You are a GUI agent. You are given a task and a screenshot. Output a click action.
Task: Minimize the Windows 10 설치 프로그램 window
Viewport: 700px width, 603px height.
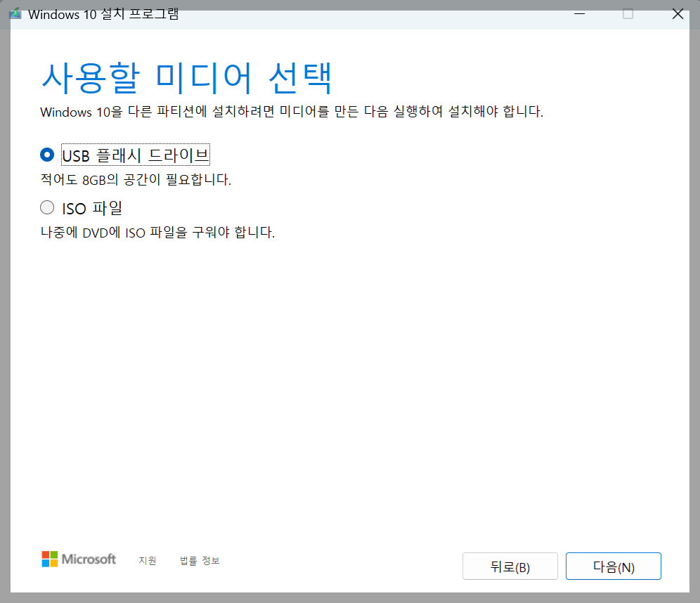579,14
